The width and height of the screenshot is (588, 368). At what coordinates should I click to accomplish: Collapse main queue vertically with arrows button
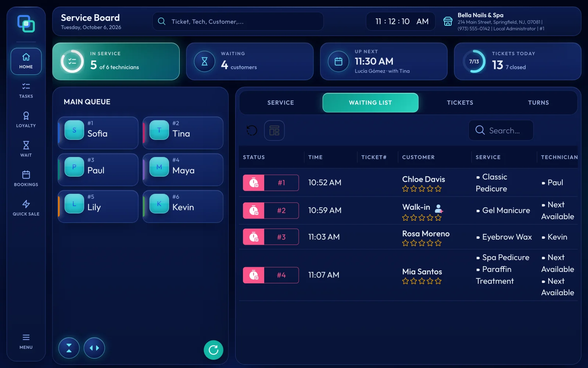pyautogui.click(x=69, y=348)
